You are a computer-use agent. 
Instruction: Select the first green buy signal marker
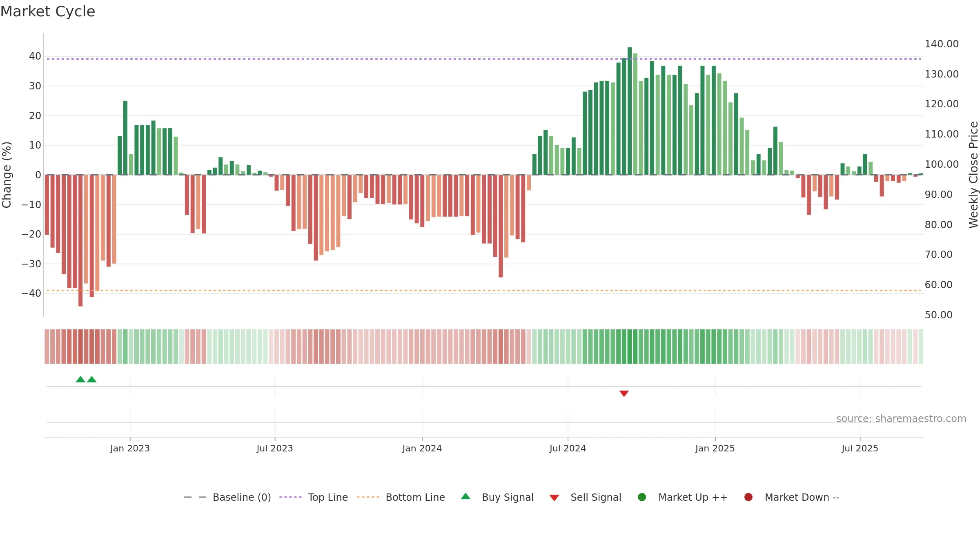(x=80, y=380)
